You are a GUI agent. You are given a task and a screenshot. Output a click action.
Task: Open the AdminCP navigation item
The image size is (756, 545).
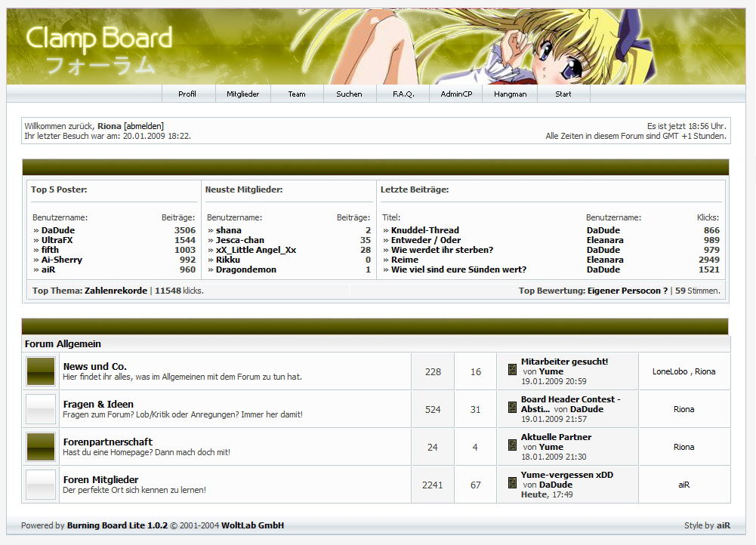pos(456,94)
